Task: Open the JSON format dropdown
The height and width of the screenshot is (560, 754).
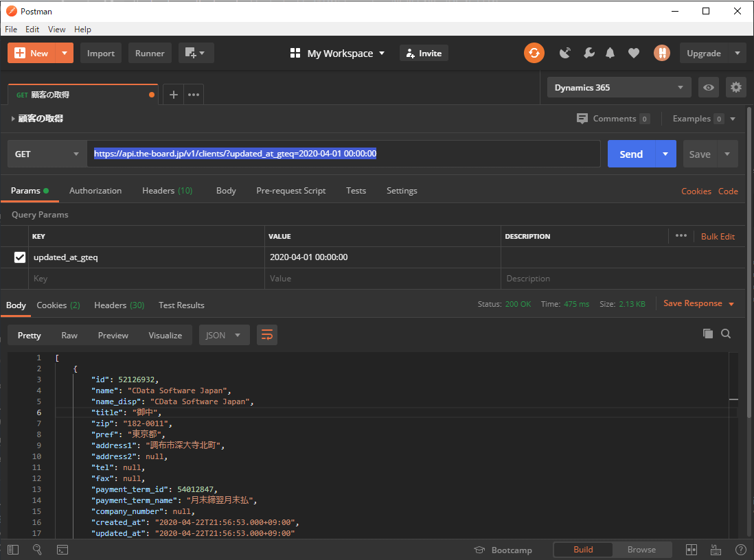Action: click(x=223, y=335)
